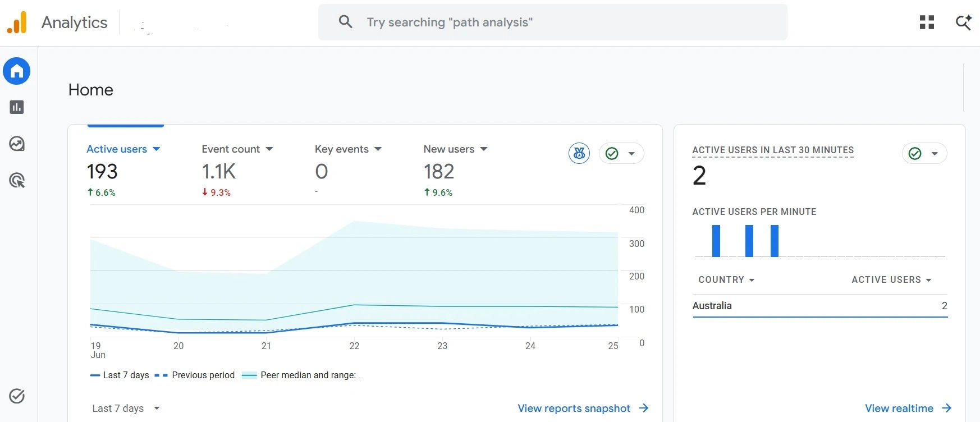Screen dimensions: 980x422
Task: Open the apps grid icon
Action: pos(927,22)
